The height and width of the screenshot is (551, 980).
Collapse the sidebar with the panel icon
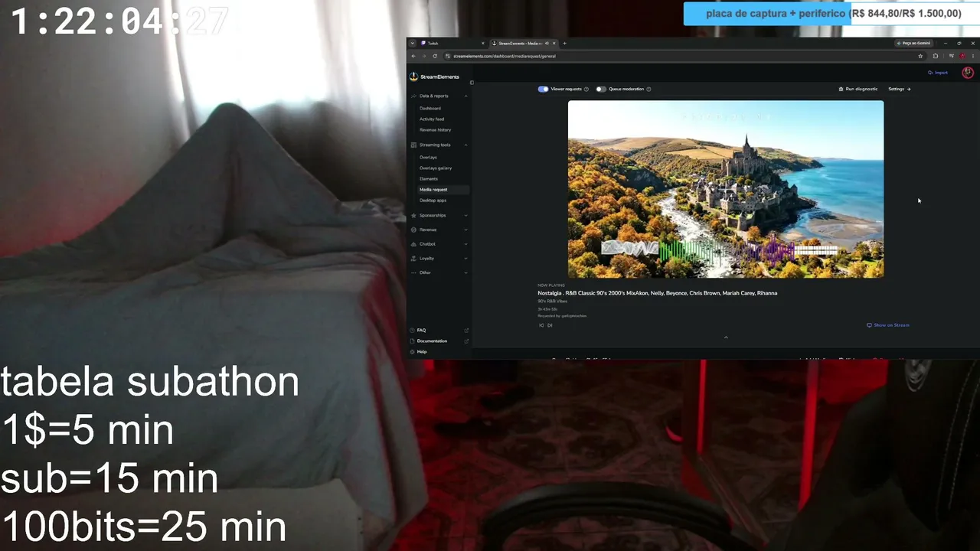[472, 83]
